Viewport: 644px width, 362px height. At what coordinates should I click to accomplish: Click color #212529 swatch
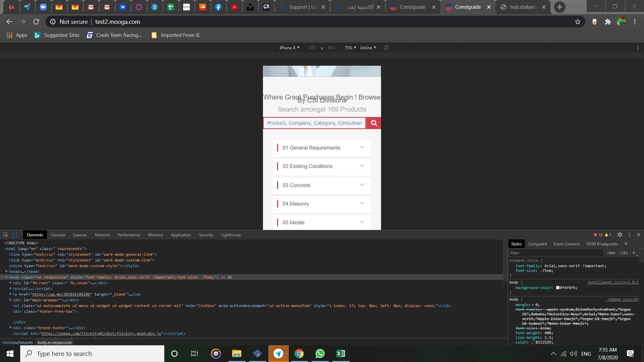point(533,342)
